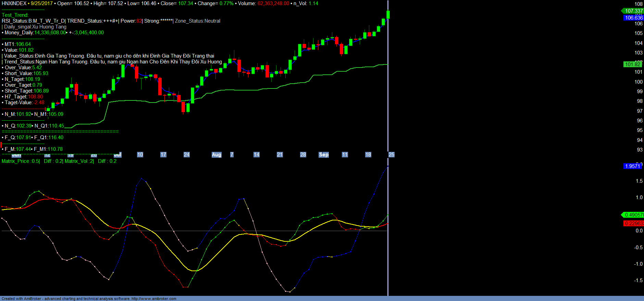644x301 pixels.
Task: Click date marker 10 after Jul
Action: pyautogui.click(x=140, y=155)
